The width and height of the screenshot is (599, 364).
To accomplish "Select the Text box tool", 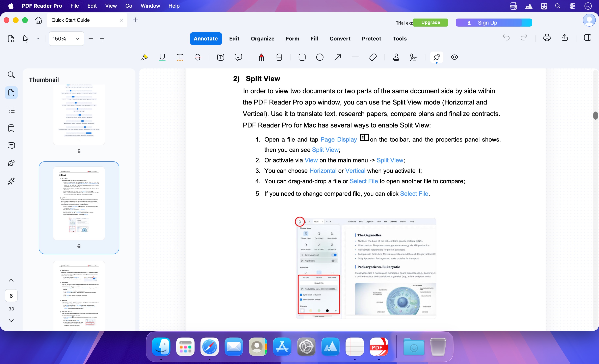I will click(220, 57).
